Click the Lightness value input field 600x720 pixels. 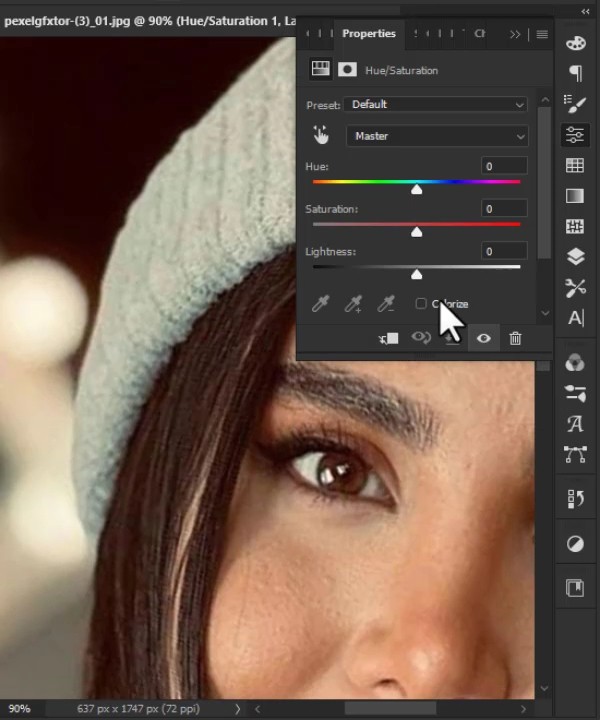point(504,251)
